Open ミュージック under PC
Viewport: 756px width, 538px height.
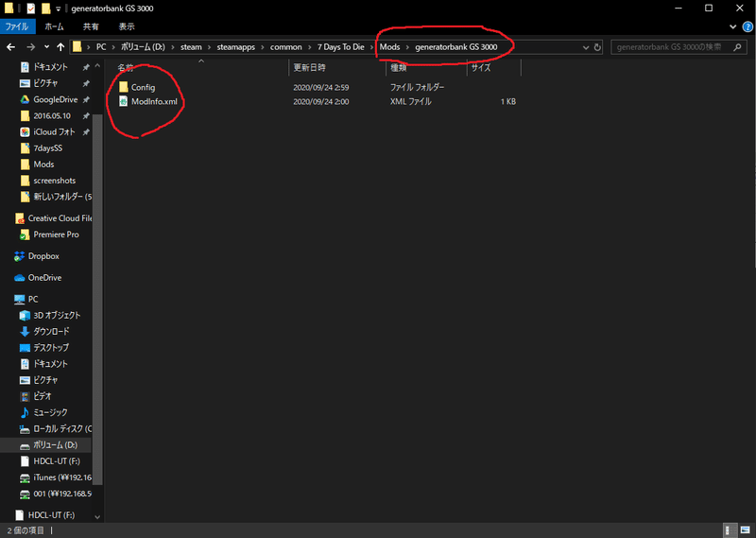(50, 412)
